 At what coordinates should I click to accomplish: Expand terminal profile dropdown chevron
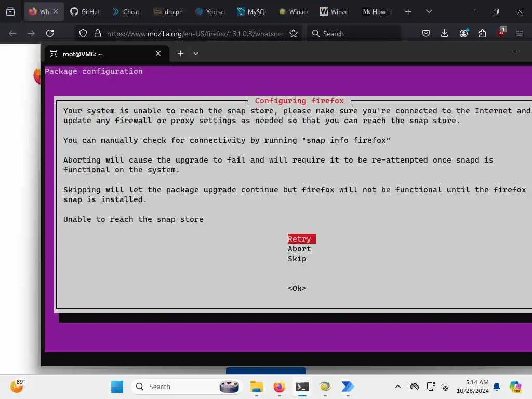(196, 54)
